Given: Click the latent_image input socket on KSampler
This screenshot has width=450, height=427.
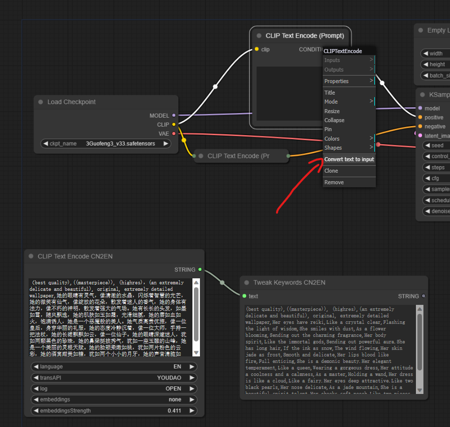Looking at the screenshot, I should pos(420,136).
